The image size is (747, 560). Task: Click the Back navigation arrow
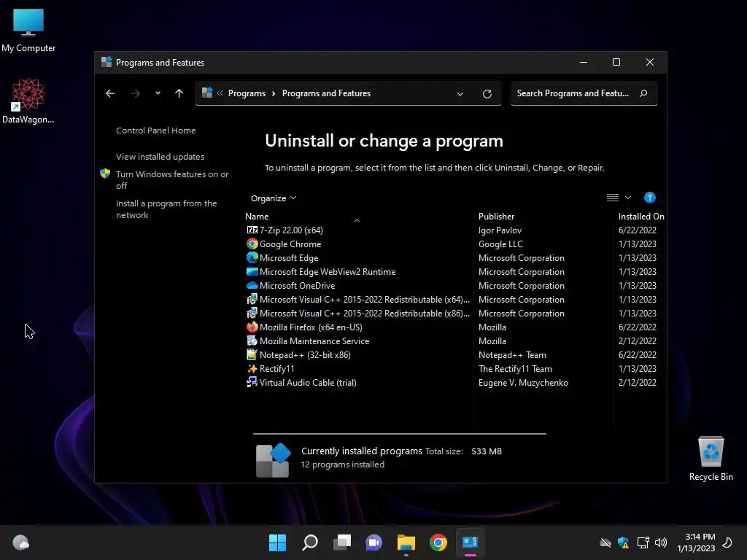110,93
